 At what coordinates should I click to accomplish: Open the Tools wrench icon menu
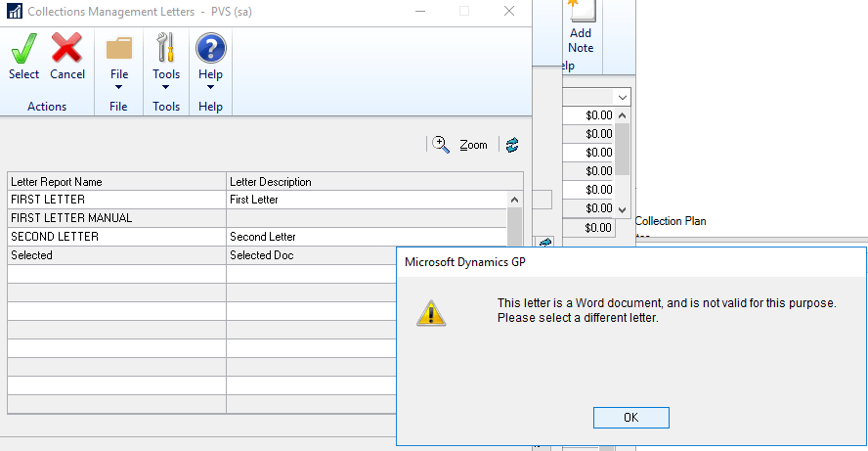tap(165, 47)
